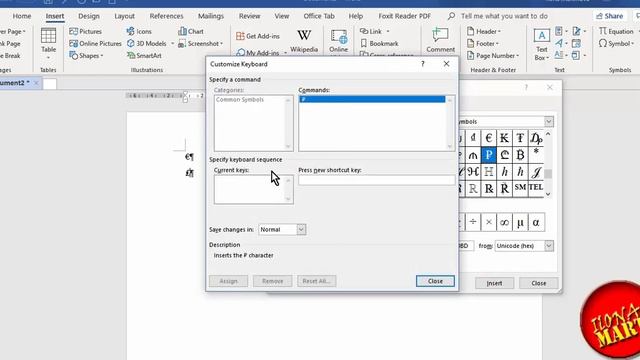Pick the highlighted P ruble symbol
The height and width of the screenshot is (360, 640).
point(489,155)
